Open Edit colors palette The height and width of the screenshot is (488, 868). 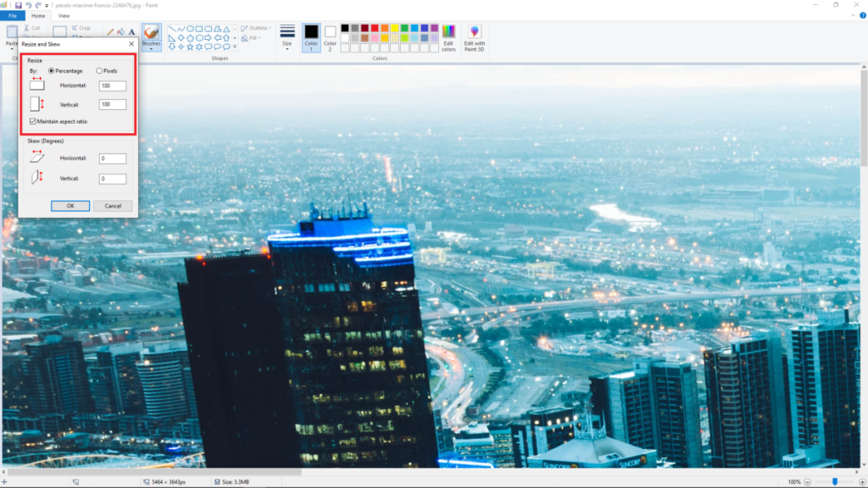click(448, 38)
